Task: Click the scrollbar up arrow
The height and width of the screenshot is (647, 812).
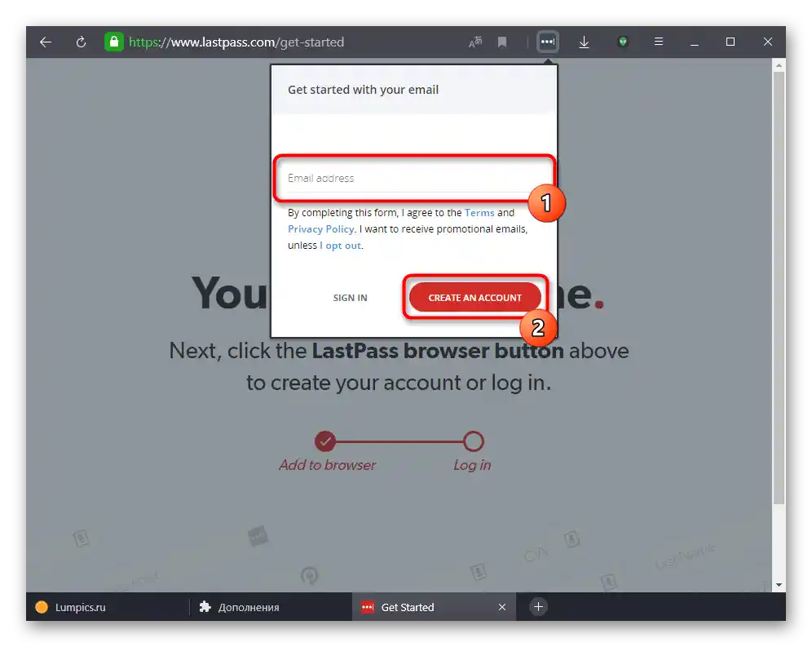Action: tap(779, 66)
